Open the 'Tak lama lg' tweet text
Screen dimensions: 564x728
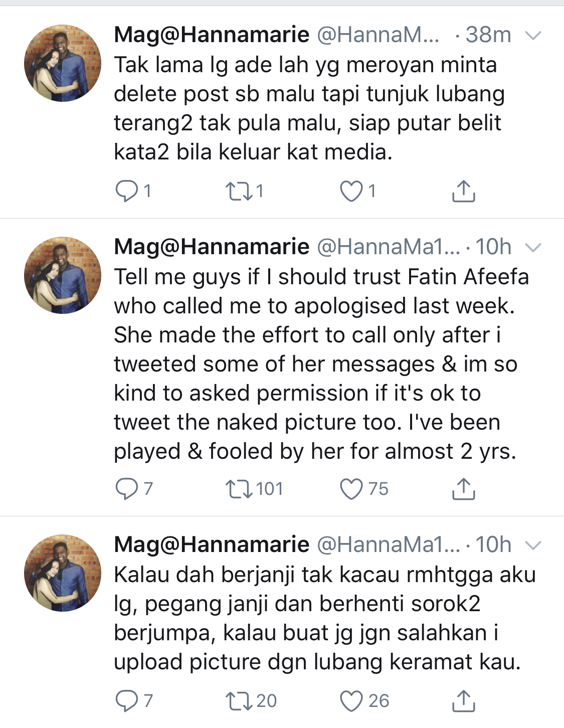tap(308, 108)
